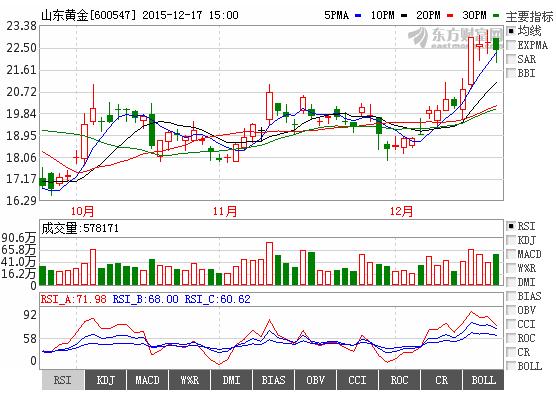
Task: Click the 16.29 price axis label
Action: pyautogui.click(x=21, y=200)
